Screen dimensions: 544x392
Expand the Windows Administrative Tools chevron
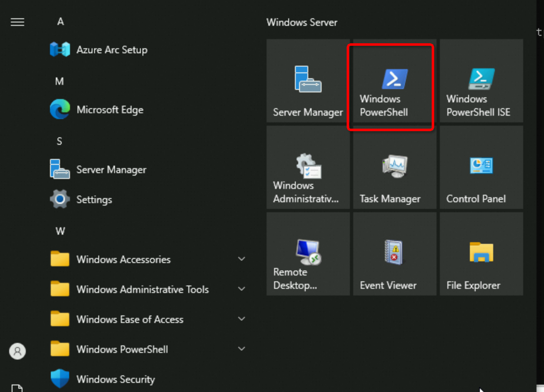coord(242,289)
